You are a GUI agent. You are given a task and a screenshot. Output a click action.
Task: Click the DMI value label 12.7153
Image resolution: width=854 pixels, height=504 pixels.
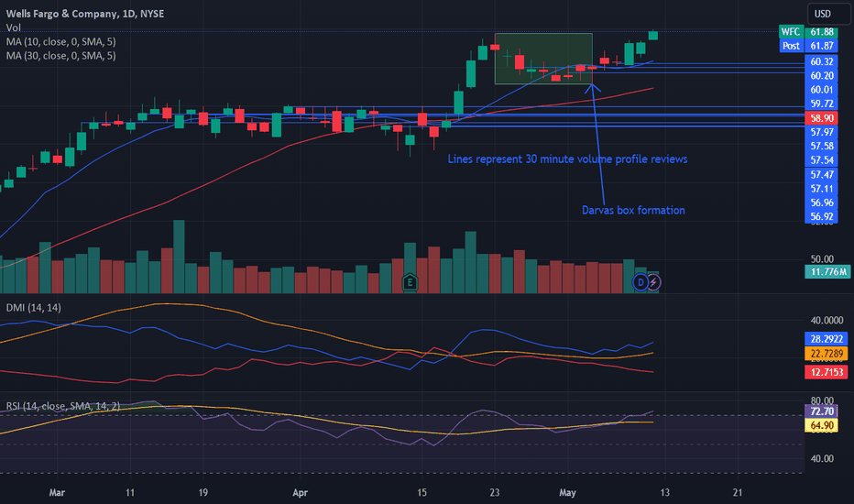click(x=827, y=372)
